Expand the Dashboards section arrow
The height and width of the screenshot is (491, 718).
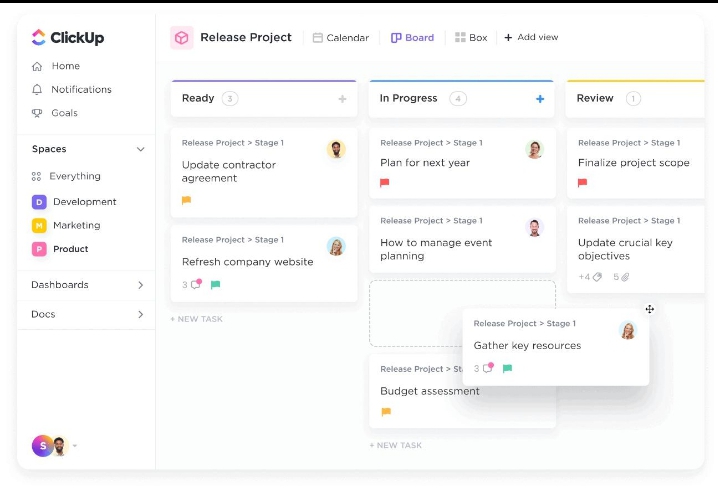pyautogui.click(x=141, y=285)
